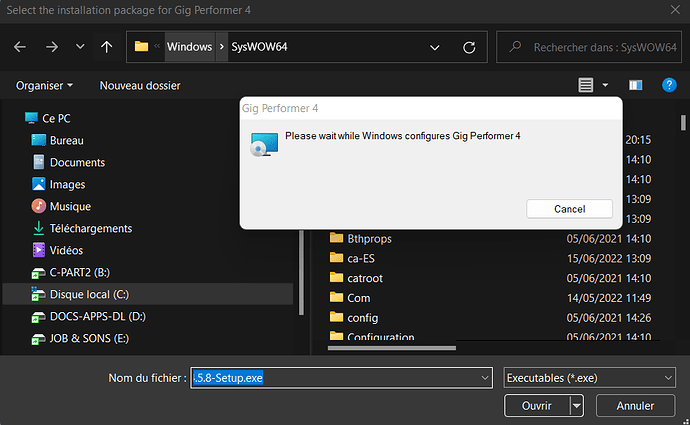The width and height of the screenshot is (690, 425).
Task: Click the Téléchargements download arrow icon
Action: 38,228
